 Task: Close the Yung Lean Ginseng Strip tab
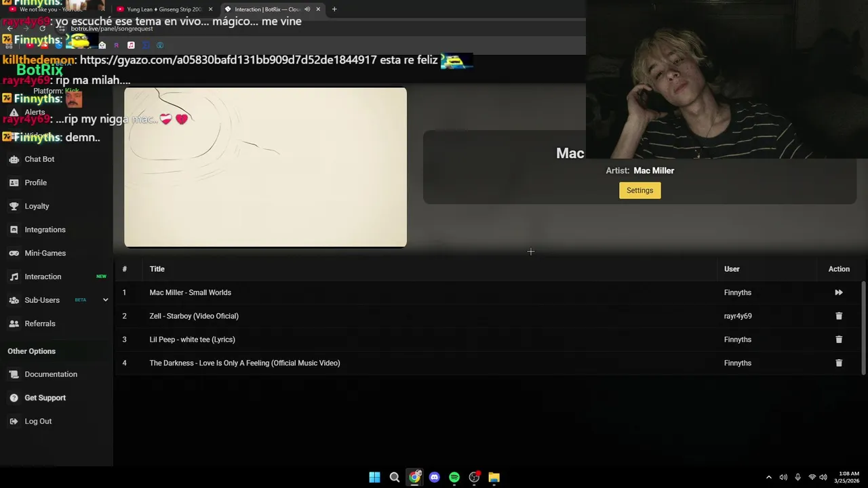tap(210, 9)
